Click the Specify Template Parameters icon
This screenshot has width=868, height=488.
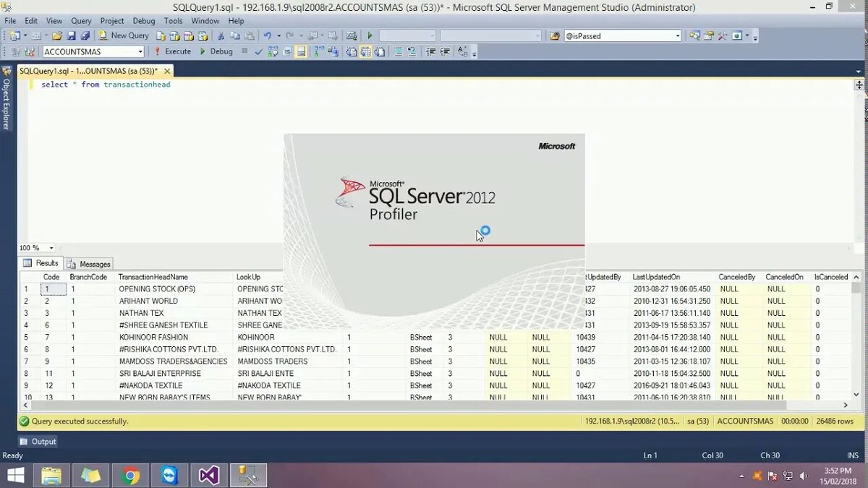click(x=462, y=51)
